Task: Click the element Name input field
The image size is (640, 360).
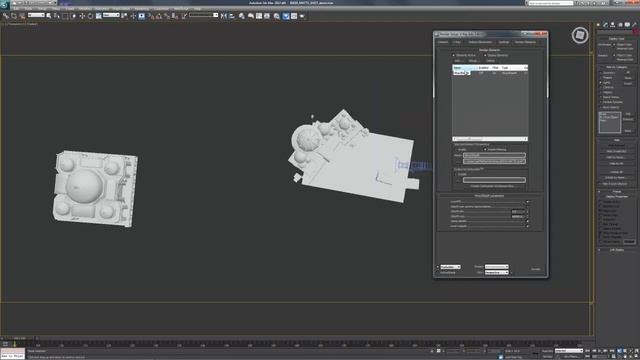Action: coord(494,155)
